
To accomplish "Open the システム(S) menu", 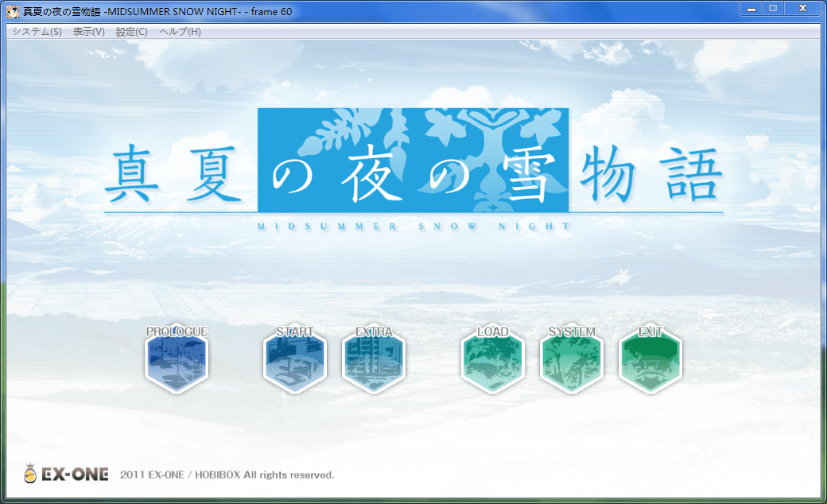I will click(37, 32).
